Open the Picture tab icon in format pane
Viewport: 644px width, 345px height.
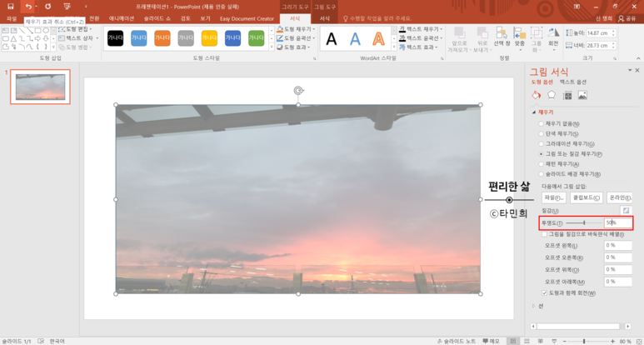point(582,95)
